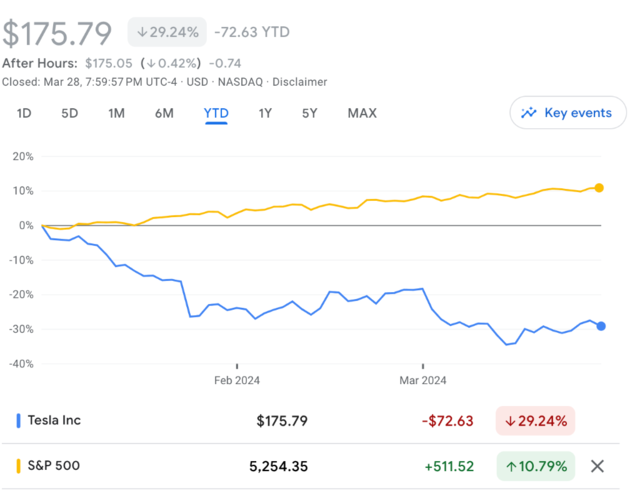Click the green 10.79% S&P change badge

tap(536, 466)
